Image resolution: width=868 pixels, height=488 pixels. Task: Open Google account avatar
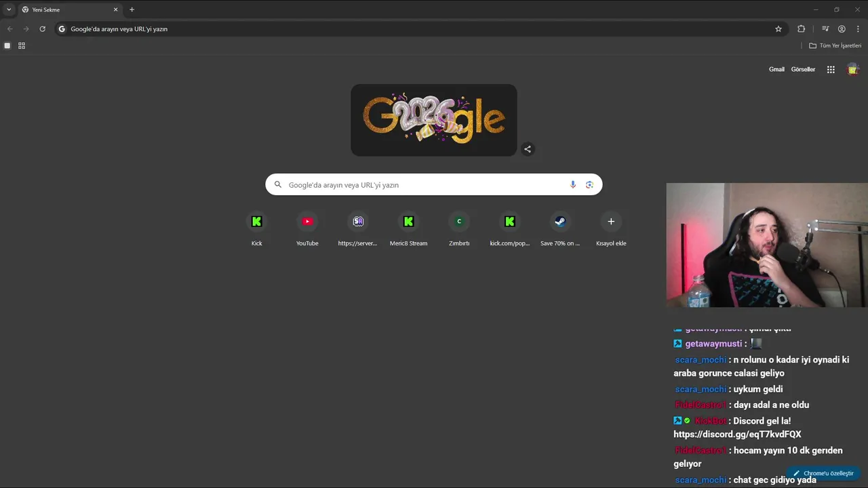coord(853,69)
